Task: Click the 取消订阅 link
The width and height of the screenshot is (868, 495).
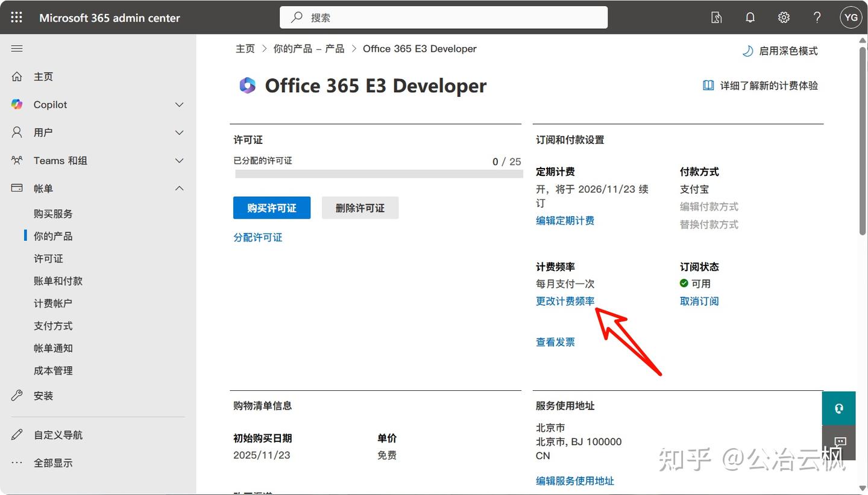Action: point(699,301)
